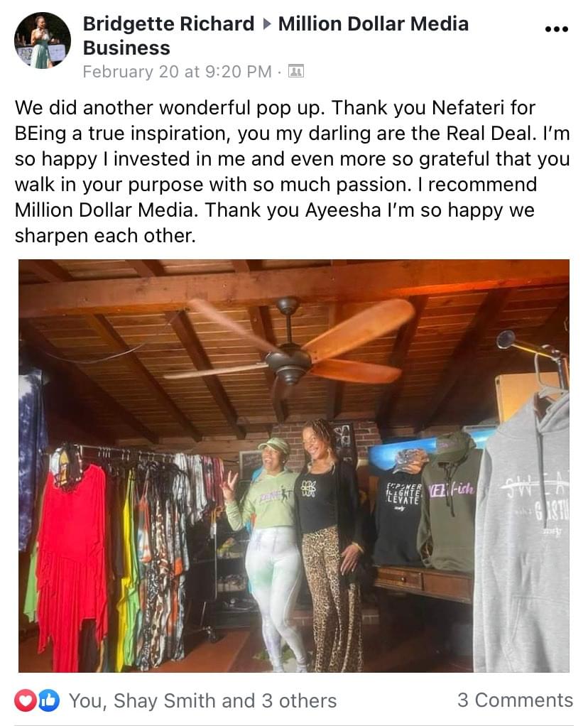Click the group audience icon beside the timestamp
This screenshot has width=588, height=726.
tap(296, 71)
